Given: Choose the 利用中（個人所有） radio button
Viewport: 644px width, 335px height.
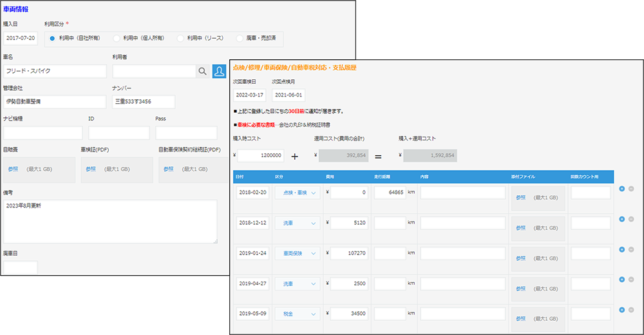Looking at the screenshot, I should (x=117, y=38).
